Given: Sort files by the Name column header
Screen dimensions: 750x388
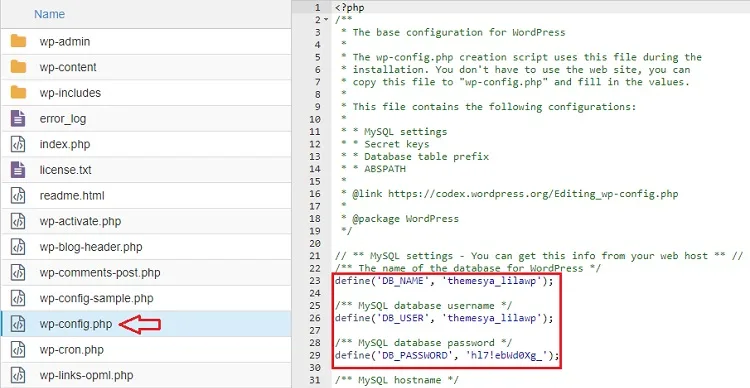Looking at the screenshot, I should tap(49, 14).
